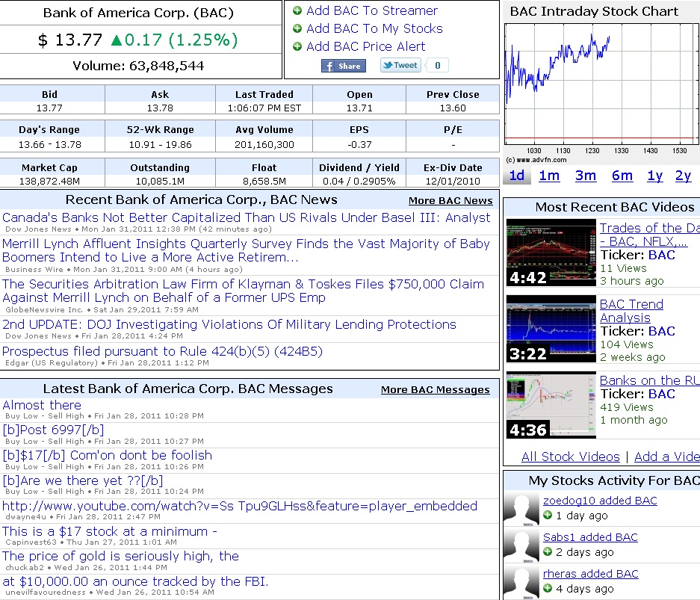Viewport: 700px width, 600px height.
Task: Switch chart to 3m range
Action: tap(586, 176)
